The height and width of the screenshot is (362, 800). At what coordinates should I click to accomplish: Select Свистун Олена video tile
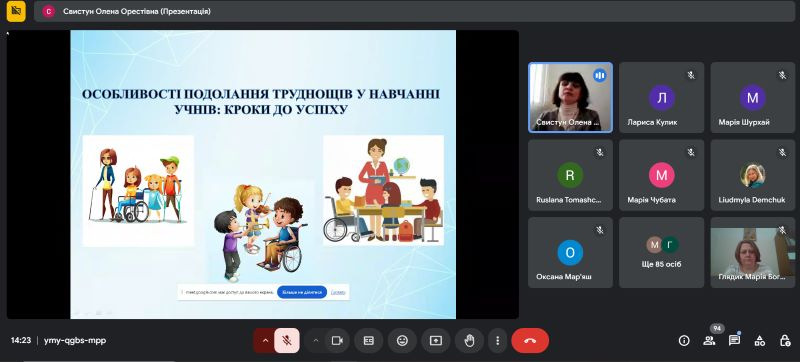(x=570, y=97)
